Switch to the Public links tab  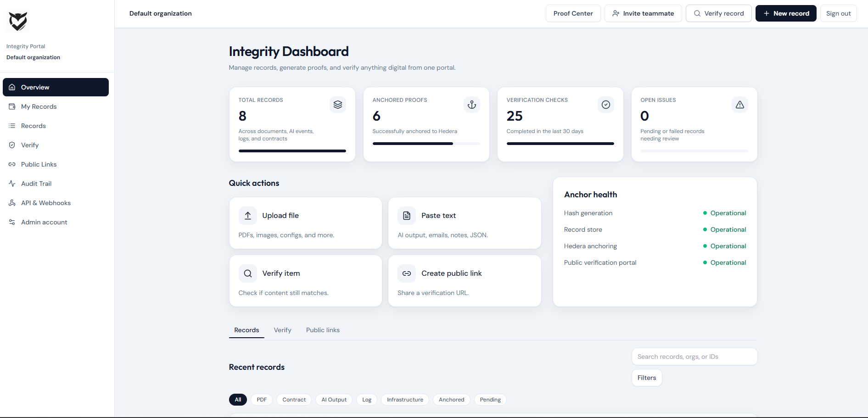coord(323,330)
